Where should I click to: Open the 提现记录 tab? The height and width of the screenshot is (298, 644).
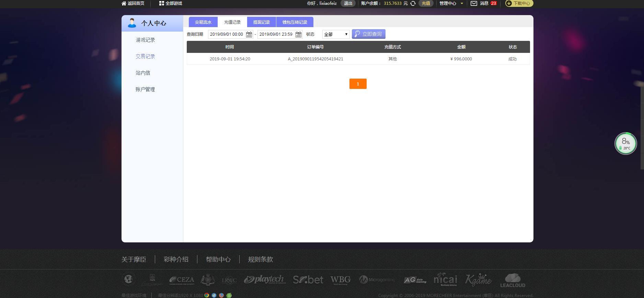(x=262, y=22)
